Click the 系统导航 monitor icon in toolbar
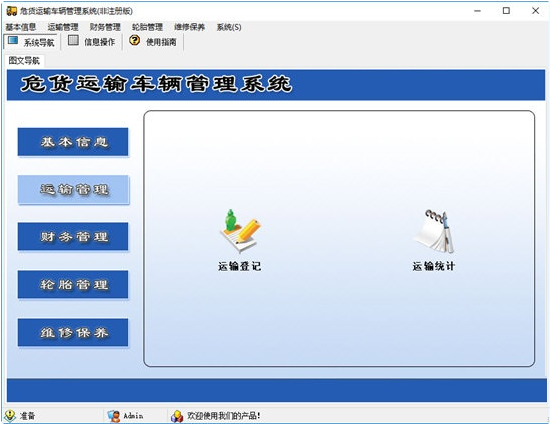The image size is (550, 427). click(13, 40)
